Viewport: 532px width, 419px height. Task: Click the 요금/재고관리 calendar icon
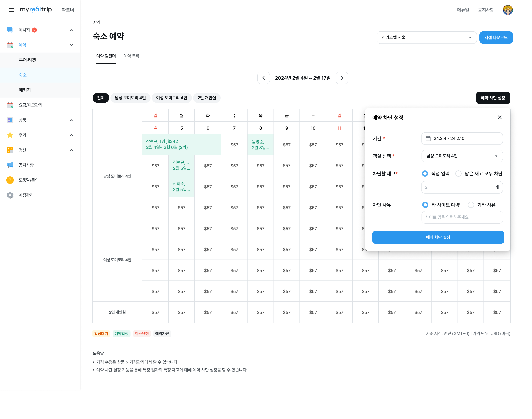coord(10,105)
